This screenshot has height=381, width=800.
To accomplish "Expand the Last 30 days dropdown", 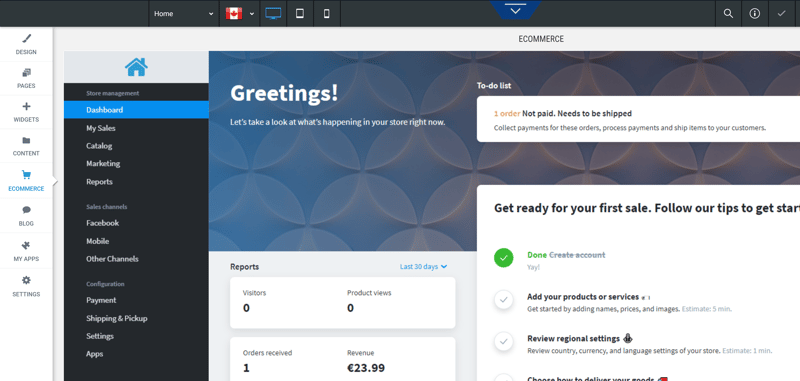I will click(423, 267).
